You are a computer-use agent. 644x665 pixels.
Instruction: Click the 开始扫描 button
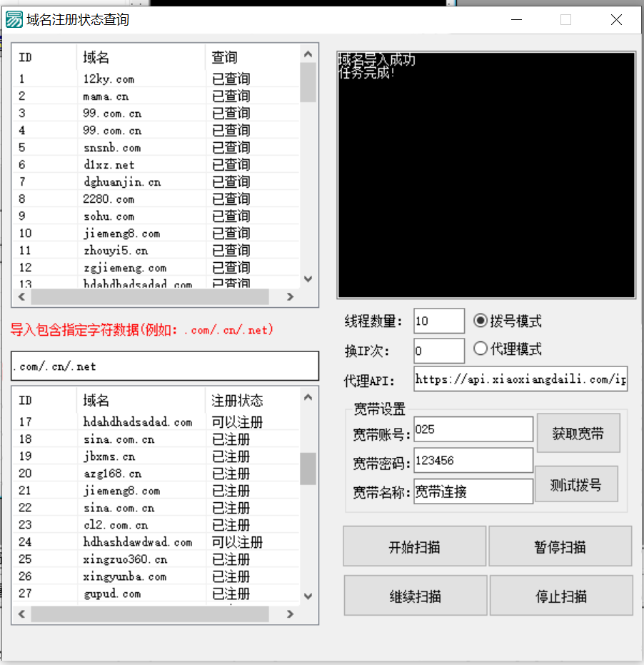click(x=414, y=546)
